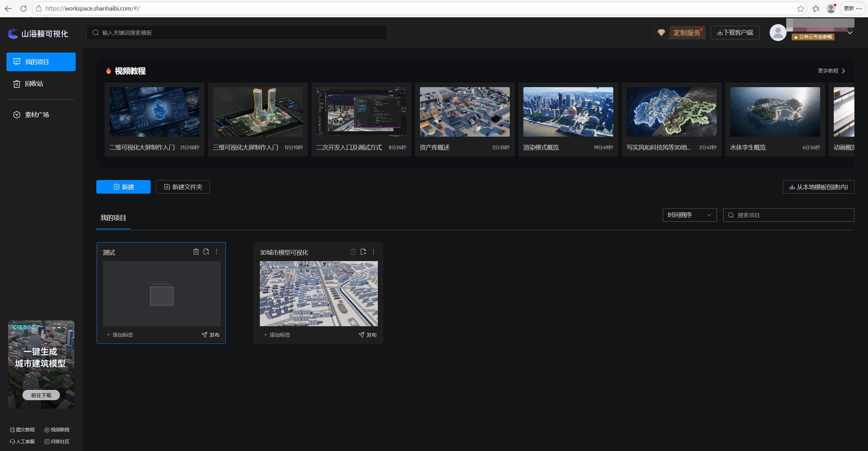Viewport: 868px width, 451px height.
Task: Open more options menu on 测试 card
Action: [216, 252]
